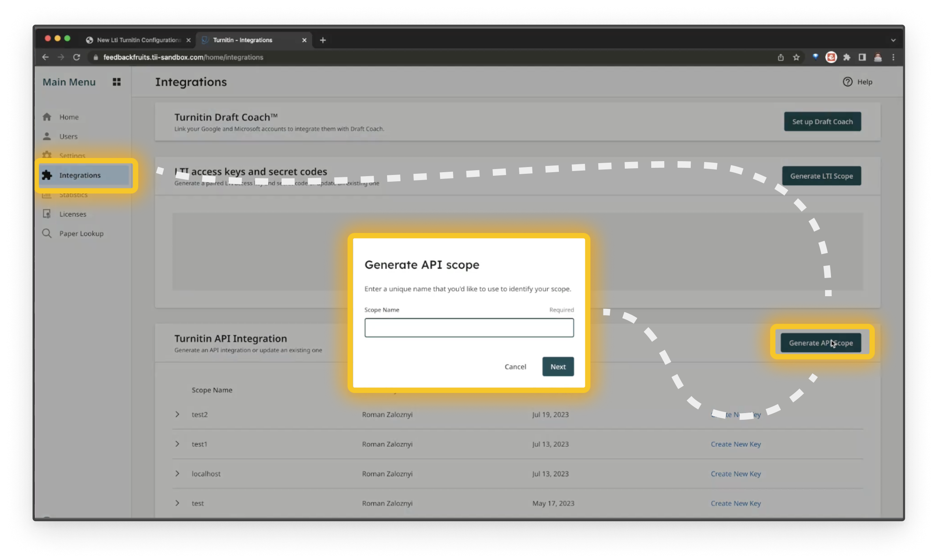Open the tab search dropdown arrow

(x=893, y=40)
